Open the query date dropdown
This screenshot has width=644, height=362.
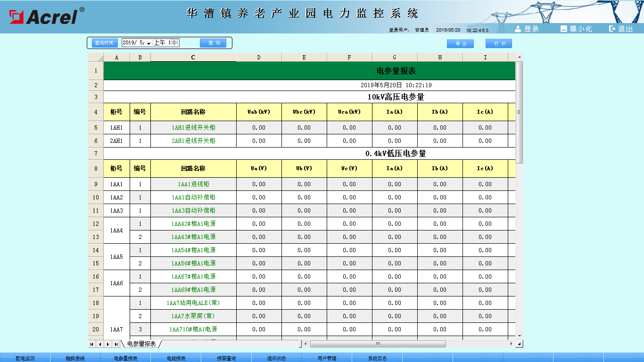click(x=149, y=43)
